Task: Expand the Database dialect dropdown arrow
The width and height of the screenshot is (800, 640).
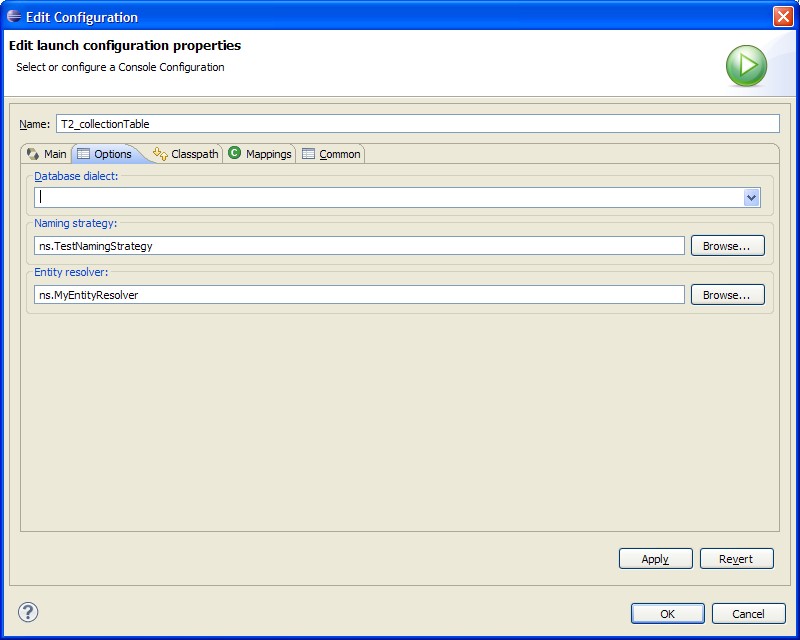Action: coord(751,198)
